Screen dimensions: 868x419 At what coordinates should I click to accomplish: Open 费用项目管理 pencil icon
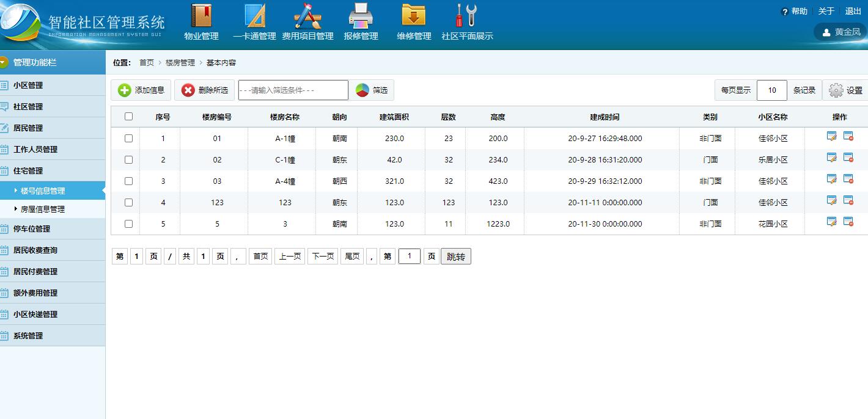click(307, 16)
